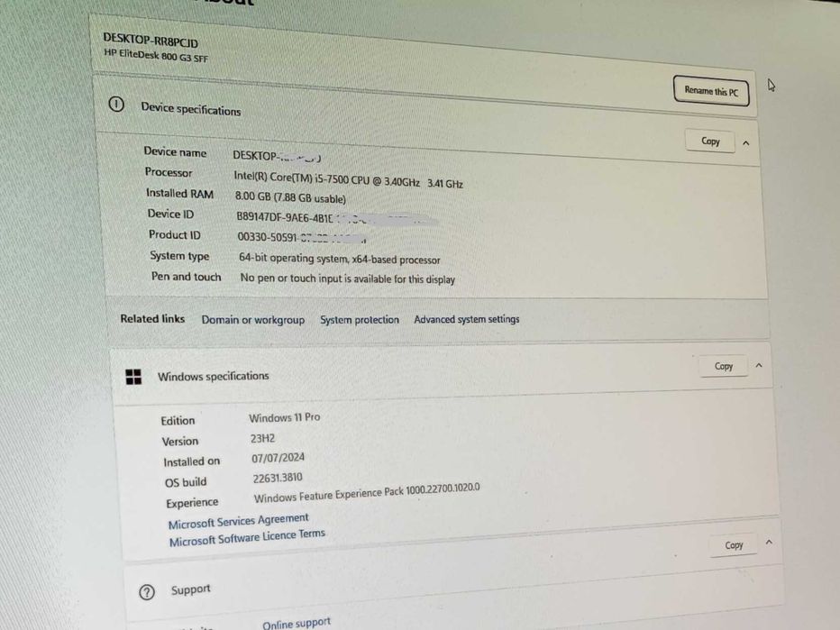Open Domain or workgroup link
The height and width of the screenshot is (630, 840).
point(253,320)
